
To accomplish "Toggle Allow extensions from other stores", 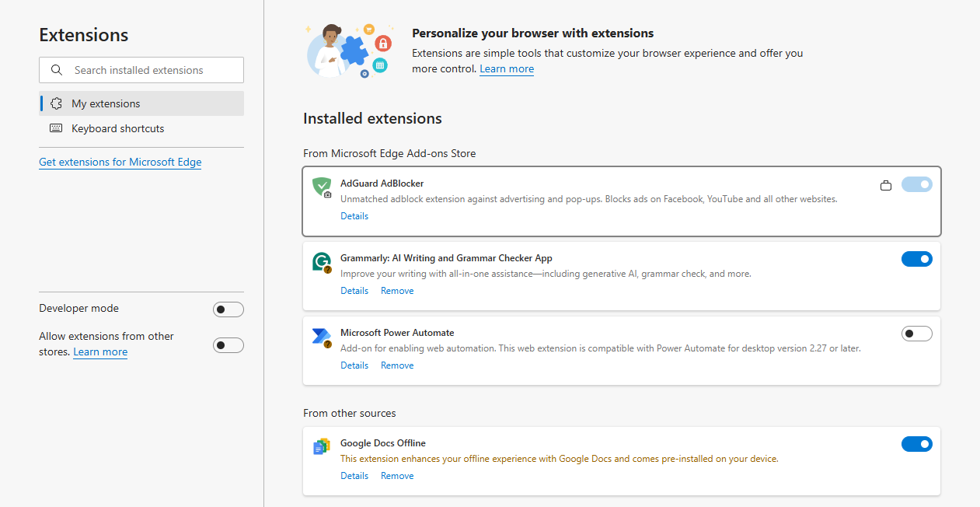I will click(228, 345).
